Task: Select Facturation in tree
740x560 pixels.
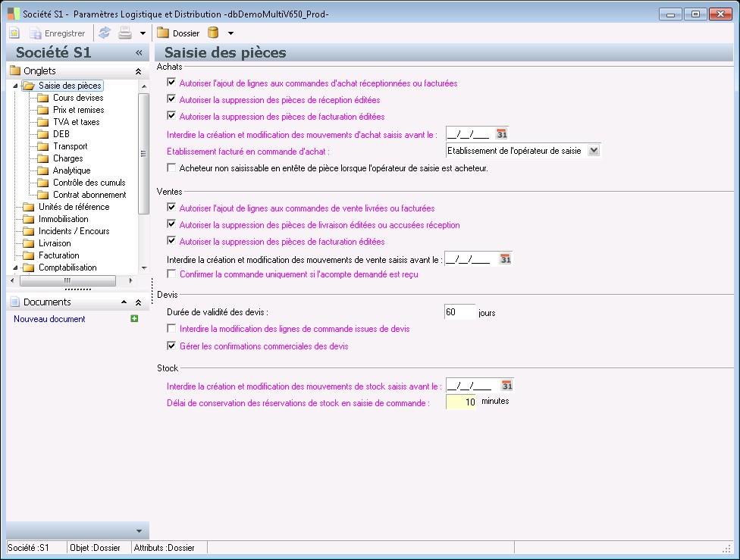Action: [58, 255]
